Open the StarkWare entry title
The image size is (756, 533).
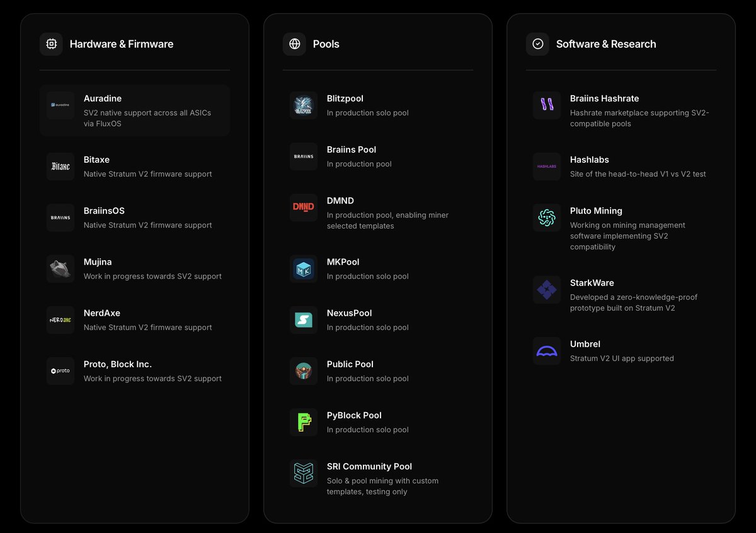tap(592, 282)
